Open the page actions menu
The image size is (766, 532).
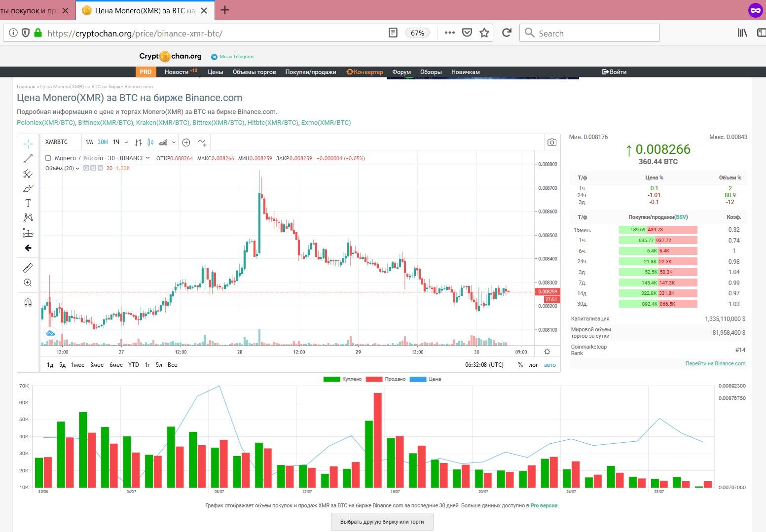coord(449,33)
